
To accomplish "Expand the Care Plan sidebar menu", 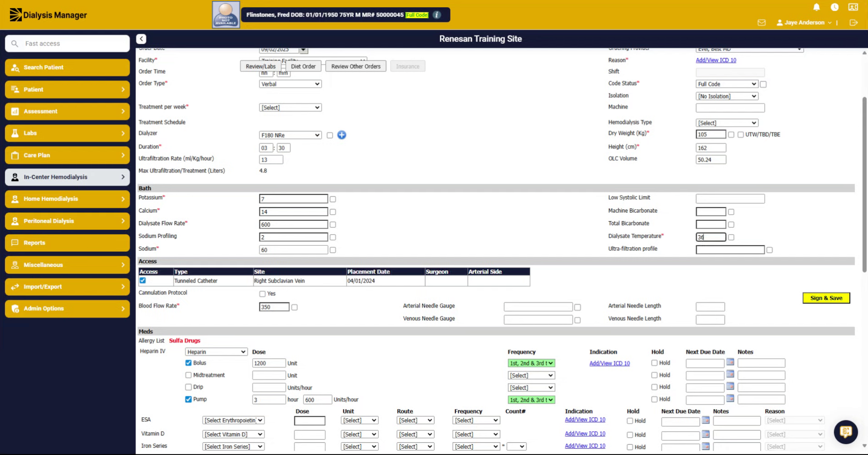I will coord(67,155).
